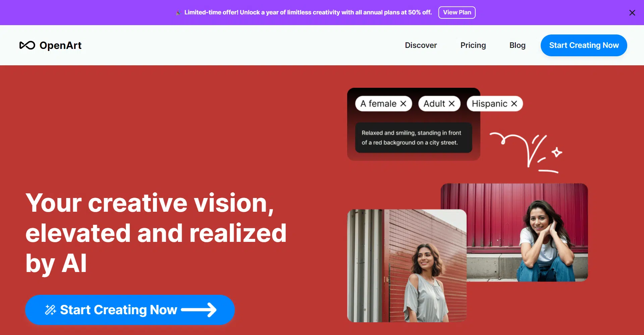644x335 pixels.
Task: Dismiss the purple promo banner
Action: (x=632, y=13)
